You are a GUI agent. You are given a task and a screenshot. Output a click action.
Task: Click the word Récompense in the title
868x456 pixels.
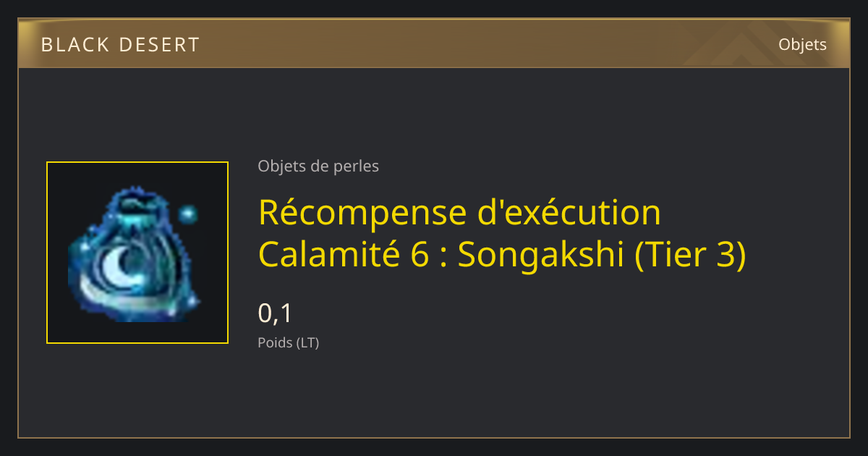362,212
